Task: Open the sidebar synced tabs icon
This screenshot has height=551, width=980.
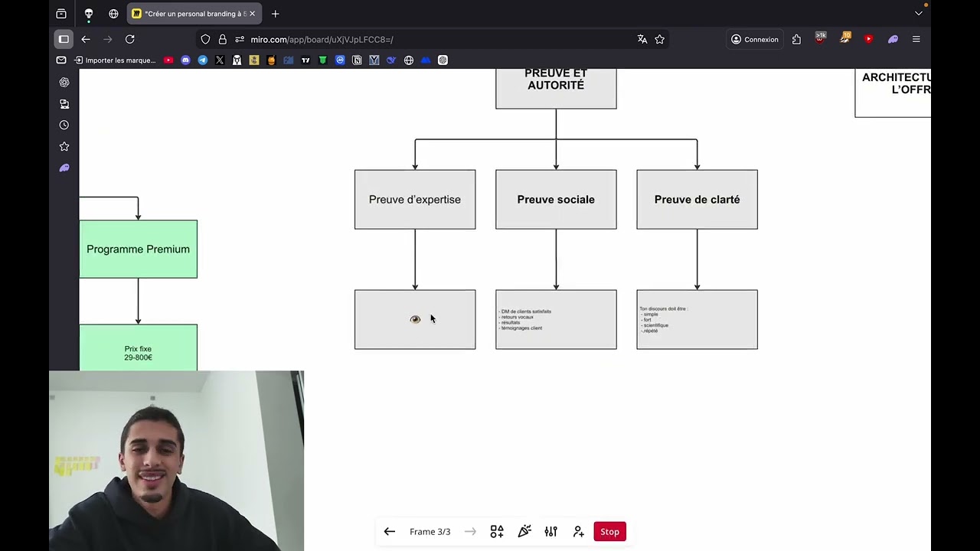Action: click(x=64, y=103)
